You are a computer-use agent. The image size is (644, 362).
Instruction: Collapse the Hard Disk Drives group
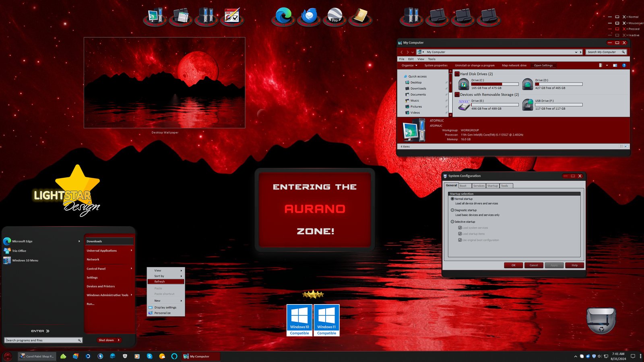[457, 74]
